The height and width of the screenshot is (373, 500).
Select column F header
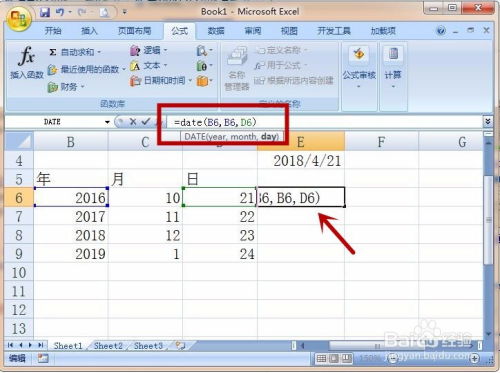pyautogui.click(x=381, y=142)
